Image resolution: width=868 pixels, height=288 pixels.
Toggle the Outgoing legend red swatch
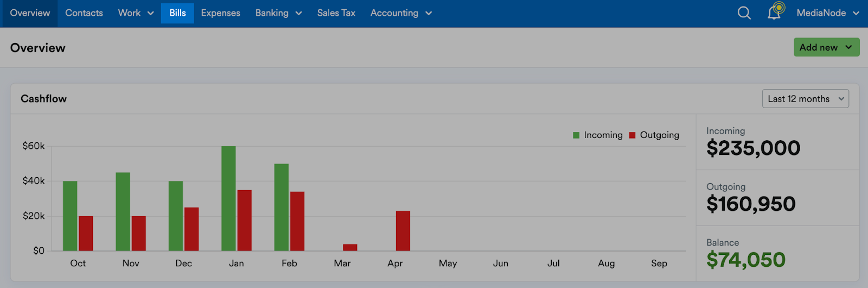(x=632, y=135)
